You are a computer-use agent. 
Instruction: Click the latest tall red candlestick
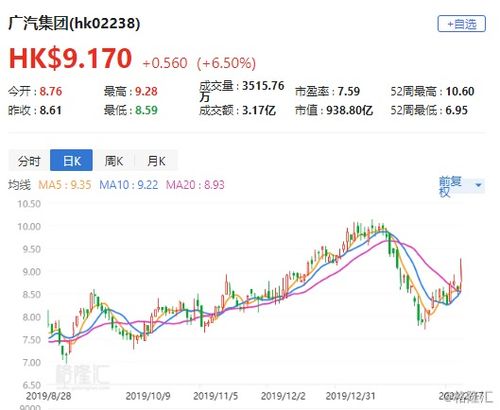(x=461, y=274)
